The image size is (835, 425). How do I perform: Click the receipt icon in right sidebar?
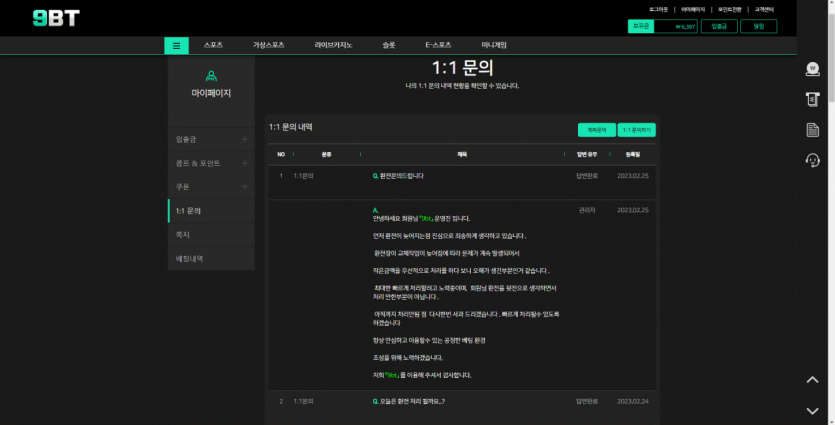tap(813, 99)
